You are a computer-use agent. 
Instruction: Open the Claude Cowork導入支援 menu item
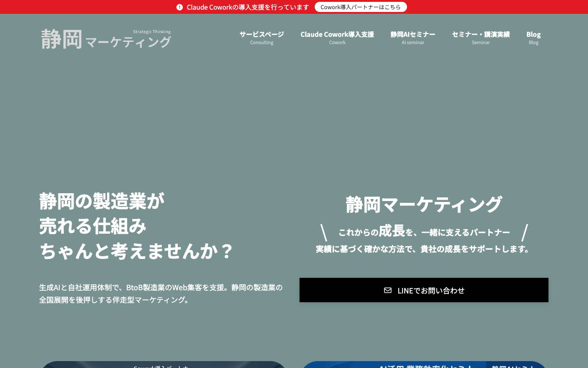click(x=337, y=38)
